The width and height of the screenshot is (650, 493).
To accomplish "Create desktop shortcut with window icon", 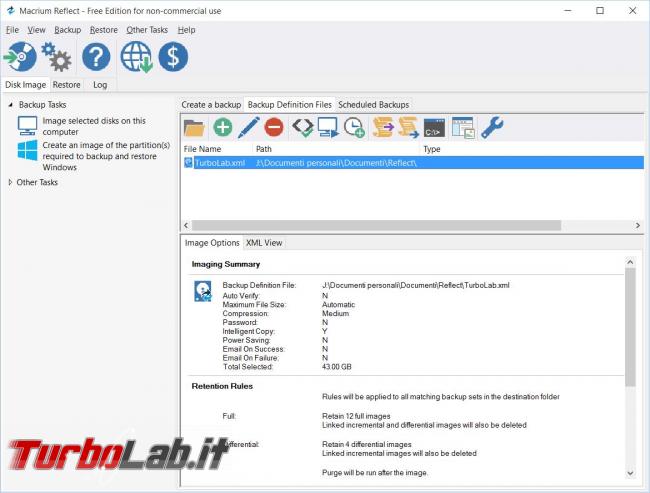I will point(463,127).
